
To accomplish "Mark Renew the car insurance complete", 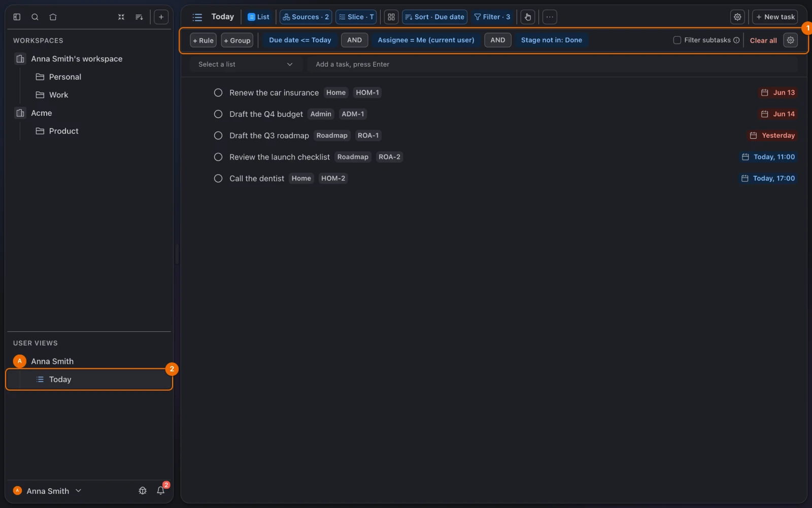I will (x=218, y=92).
